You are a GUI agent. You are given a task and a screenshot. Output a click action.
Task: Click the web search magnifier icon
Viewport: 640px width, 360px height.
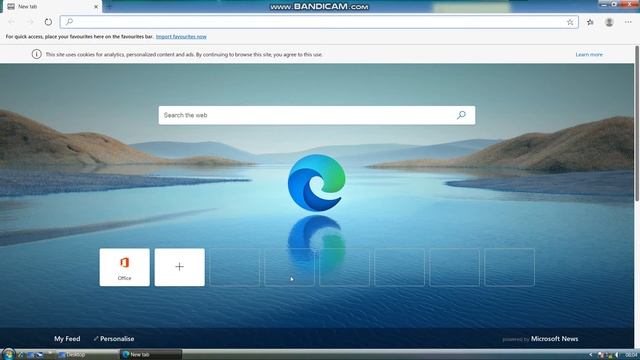tap(461, 115)
